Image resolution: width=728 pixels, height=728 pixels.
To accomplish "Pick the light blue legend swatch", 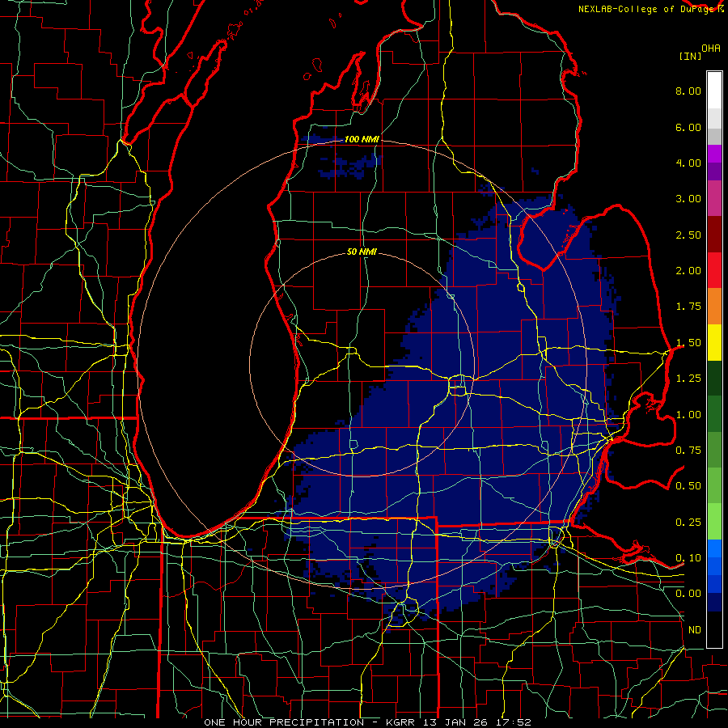I will tap(714, 548).
